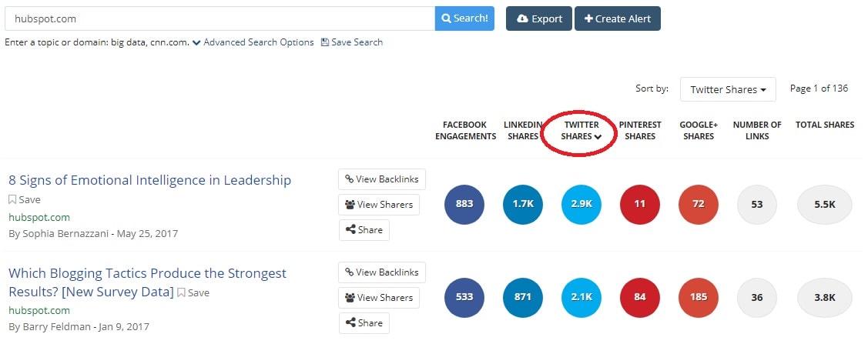Sort by Twitter Shares column header

point(581,131)
